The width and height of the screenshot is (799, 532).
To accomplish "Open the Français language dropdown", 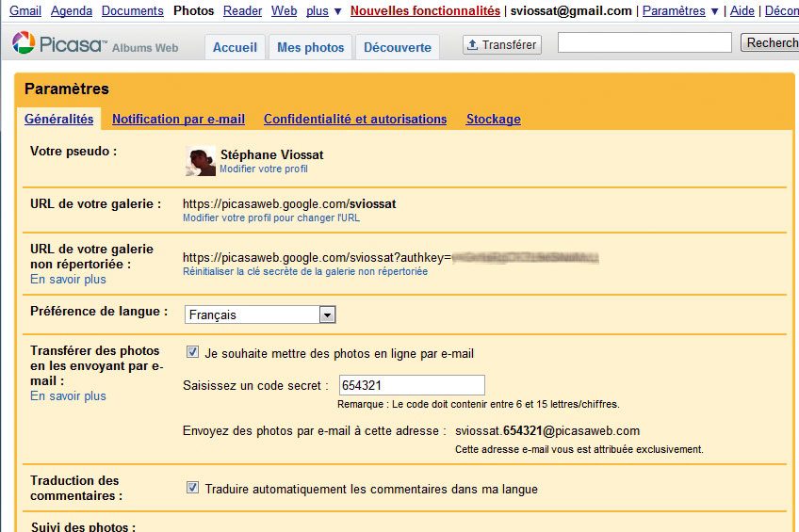I will click(x=260, y=314).
